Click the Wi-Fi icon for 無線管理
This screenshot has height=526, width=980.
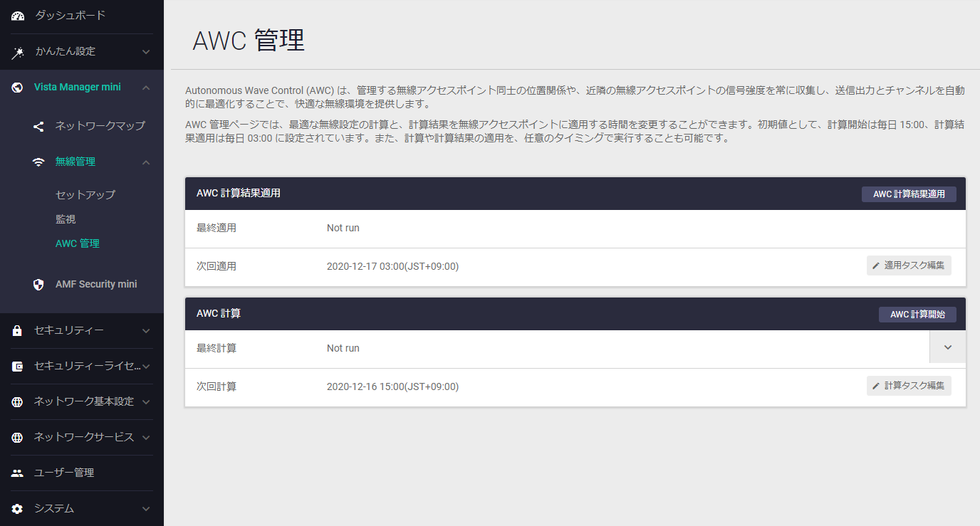[x=38, y=162]
